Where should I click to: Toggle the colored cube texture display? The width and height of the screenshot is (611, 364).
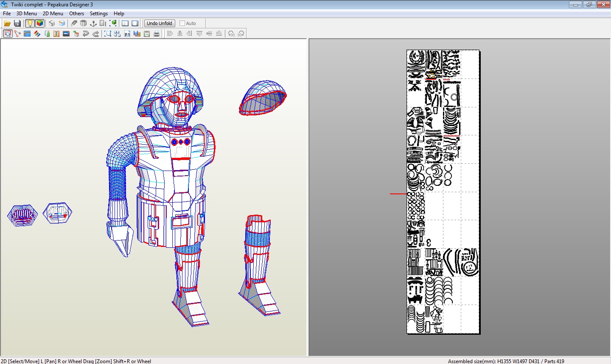pos(39,23)
